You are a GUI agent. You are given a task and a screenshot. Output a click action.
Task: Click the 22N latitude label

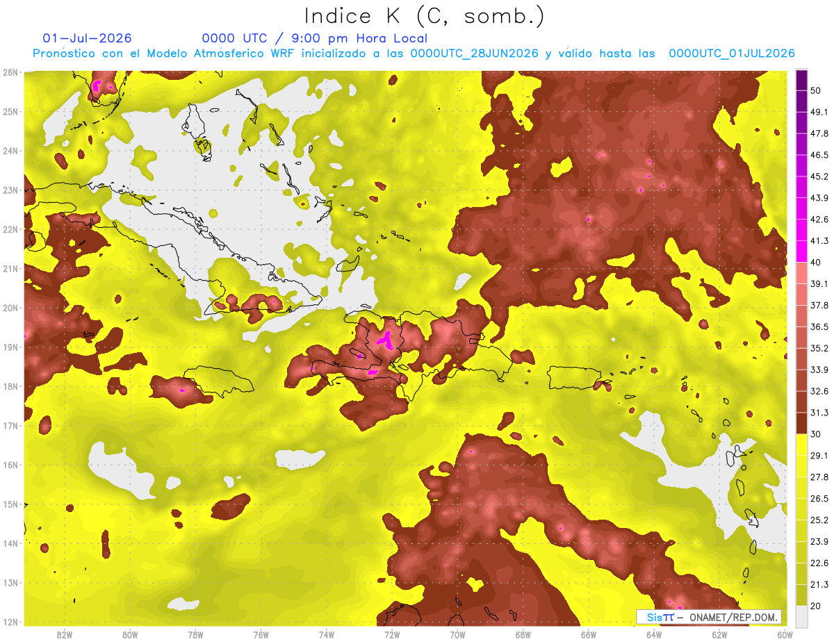10,229
